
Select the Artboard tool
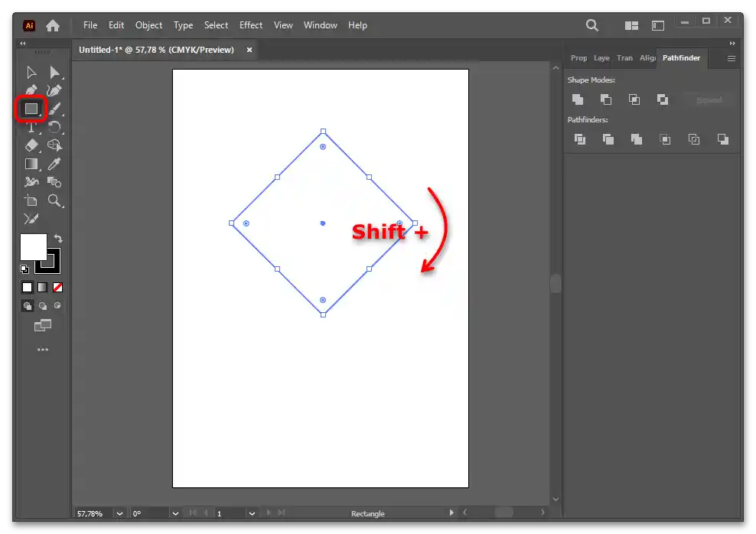31,200
